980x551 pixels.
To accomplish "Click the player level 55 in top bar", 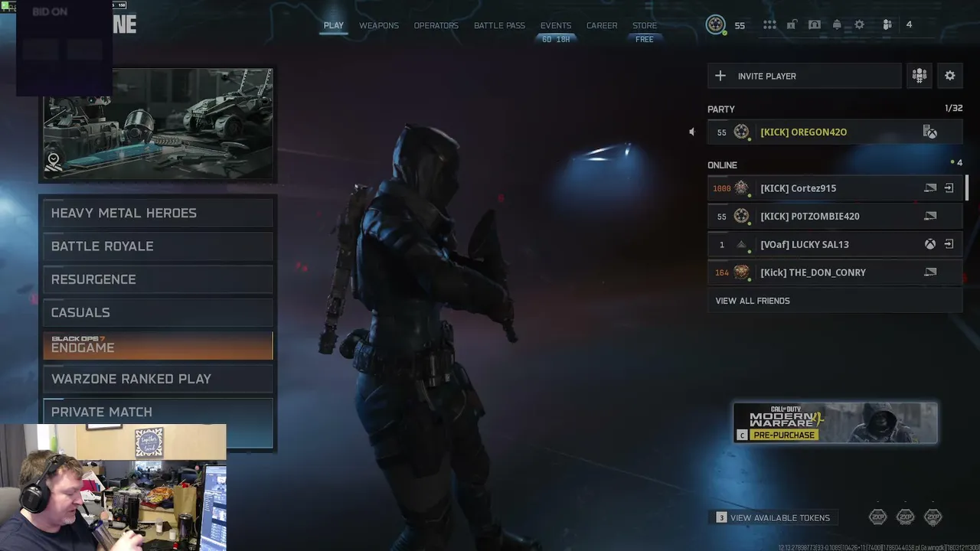I will [740, 25].
